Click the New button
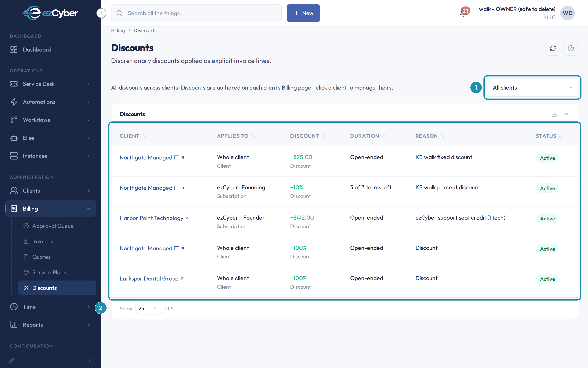Screen dimensions: 588x368 pyautogui.click(x=303, y=13)
